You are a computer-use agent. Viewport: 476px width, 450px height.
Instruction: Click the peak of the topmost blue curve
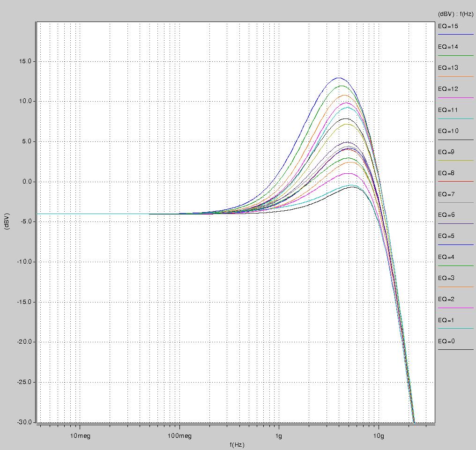click(x=338, y=78)
